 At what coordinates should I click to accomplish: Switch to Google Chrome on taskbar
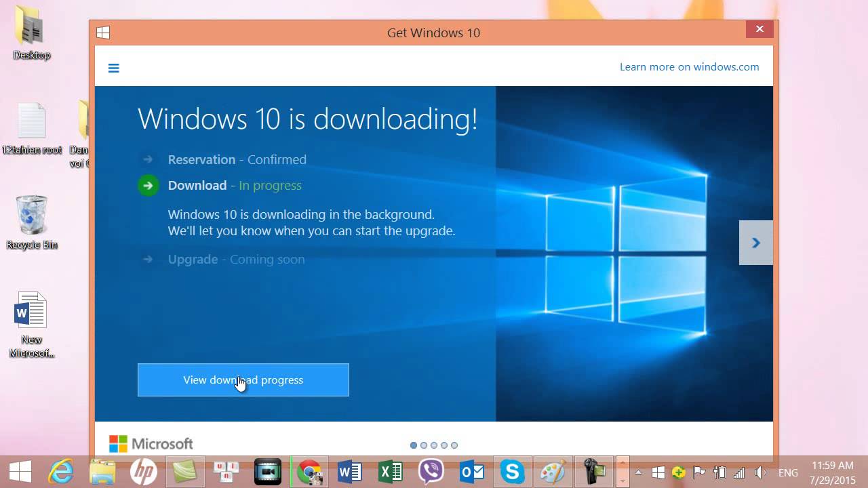click(309, 471)
